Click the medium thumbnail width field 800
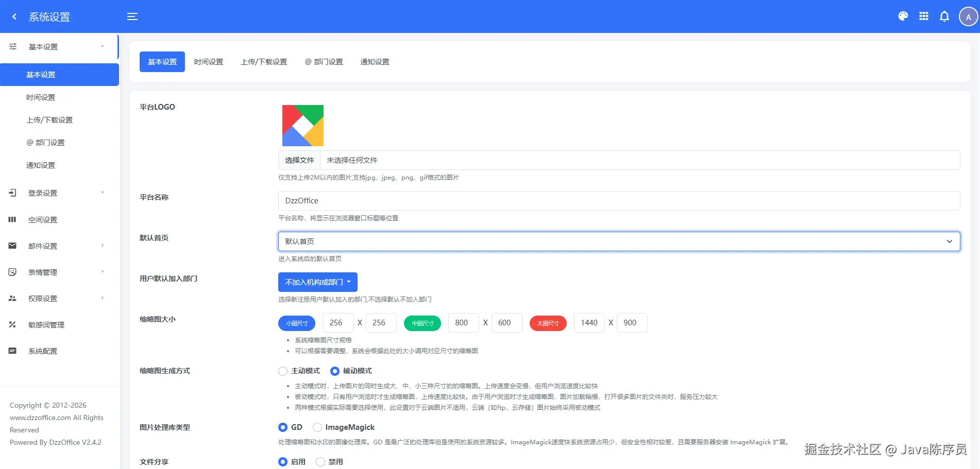Viewport: 980px width, 469px height. [464, 323]
